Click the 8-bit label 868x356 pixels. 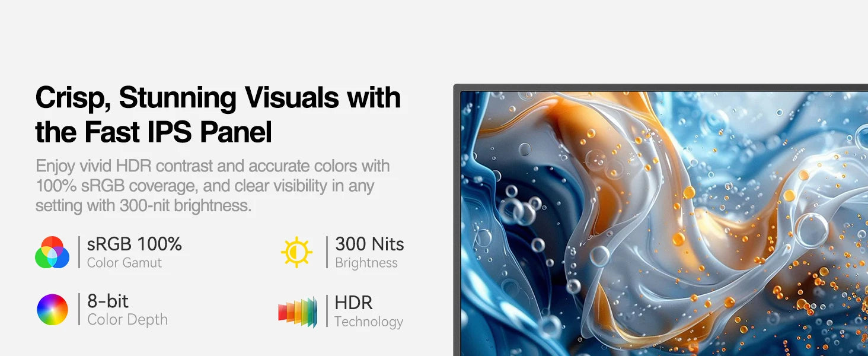108,301
